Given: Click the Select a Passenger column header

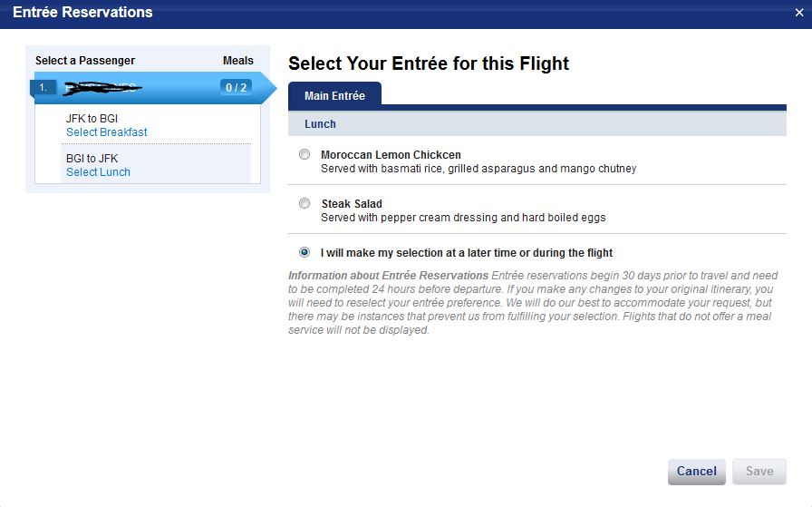Looking at the screenshot, I should 84,61.
